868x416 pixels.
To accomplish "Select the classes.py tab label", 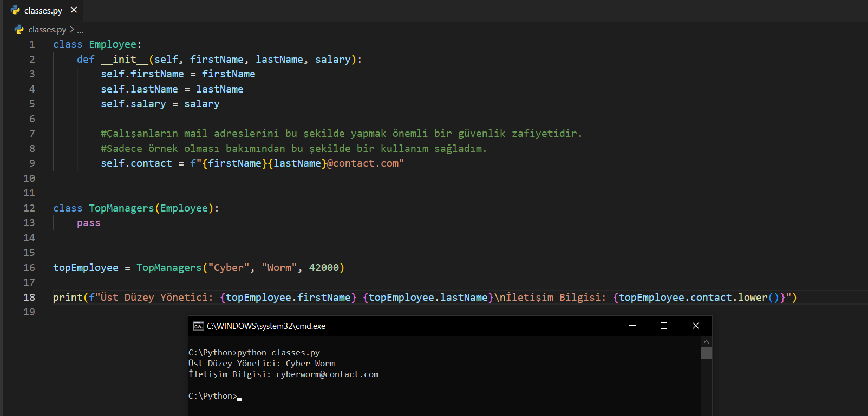I will pyautogui.click(x=43, y=11).
